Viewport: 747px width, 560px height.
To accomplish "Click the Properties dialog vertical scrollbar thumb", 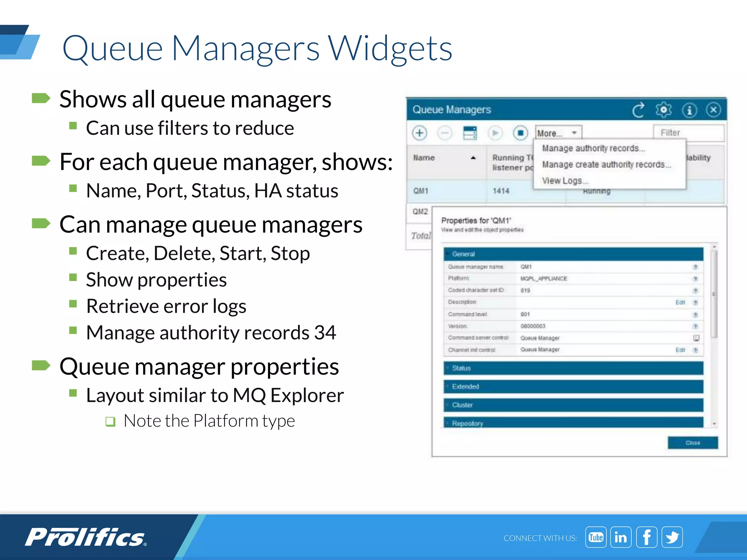I will (x=714, y=293).
